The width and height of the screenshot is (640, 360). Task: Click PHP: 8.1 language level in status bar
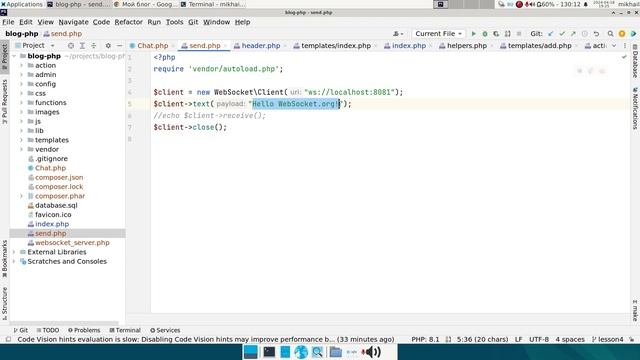click(425, 340)
